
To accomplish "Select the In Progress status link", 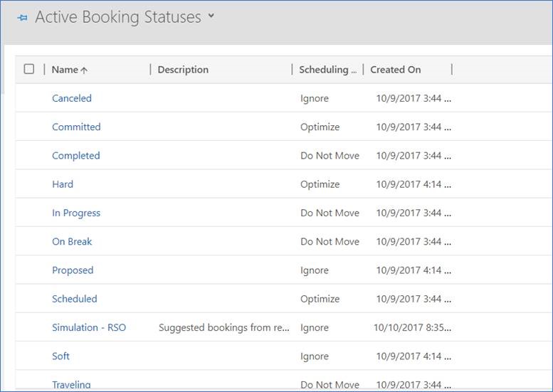I will (76, 213).
